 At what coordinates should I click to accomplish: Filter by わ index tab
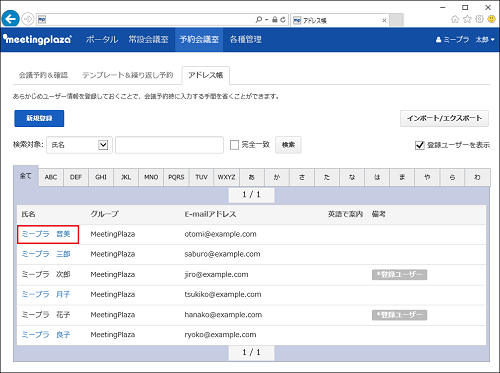[x=477, y=177]
